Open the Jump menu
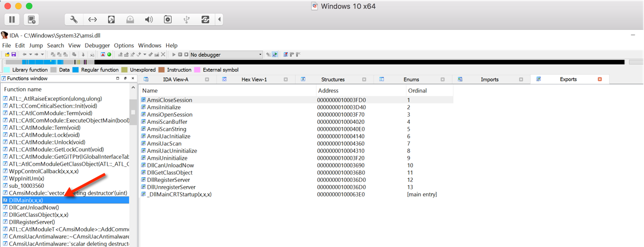The image size is (644, 247). (36, 46)
